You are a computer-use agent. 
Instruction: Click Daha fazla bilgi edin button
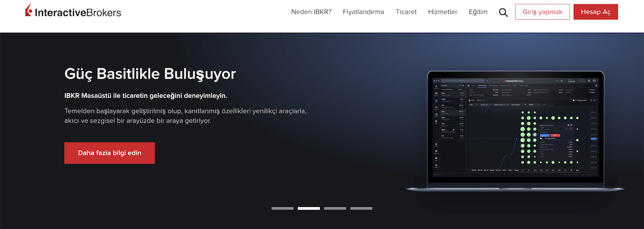pos(109,153)
